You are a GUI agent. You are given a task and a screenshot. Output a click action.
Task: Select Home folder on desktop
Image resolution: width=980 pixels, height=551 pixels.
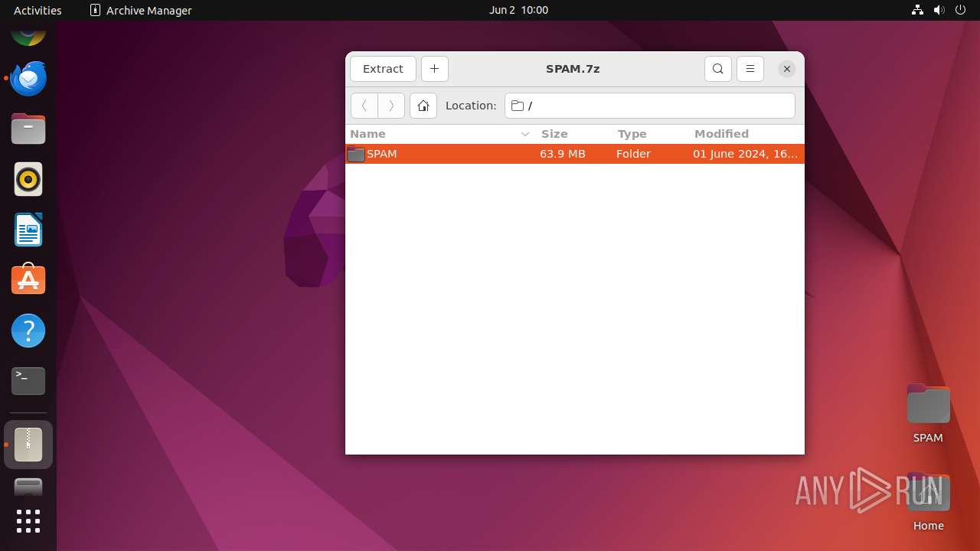click(x=928, y=501)
